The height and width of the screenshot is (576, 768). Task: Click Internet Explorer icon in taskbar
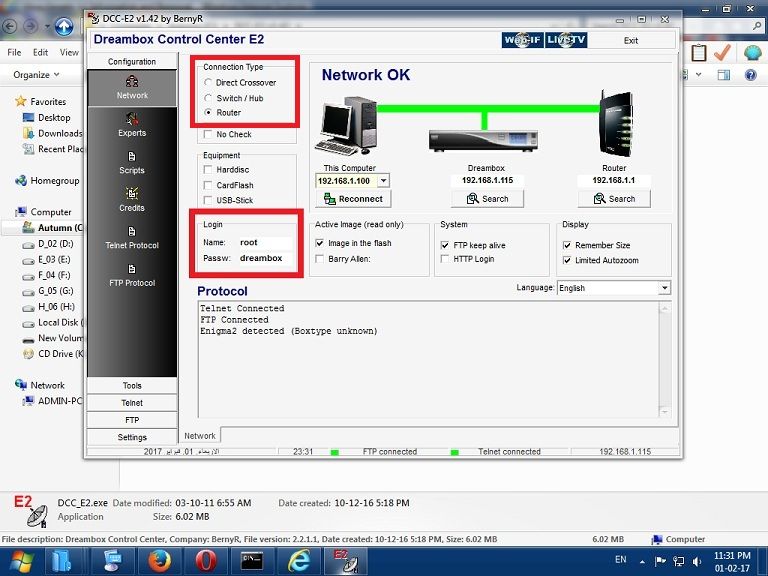coord(298,561)
